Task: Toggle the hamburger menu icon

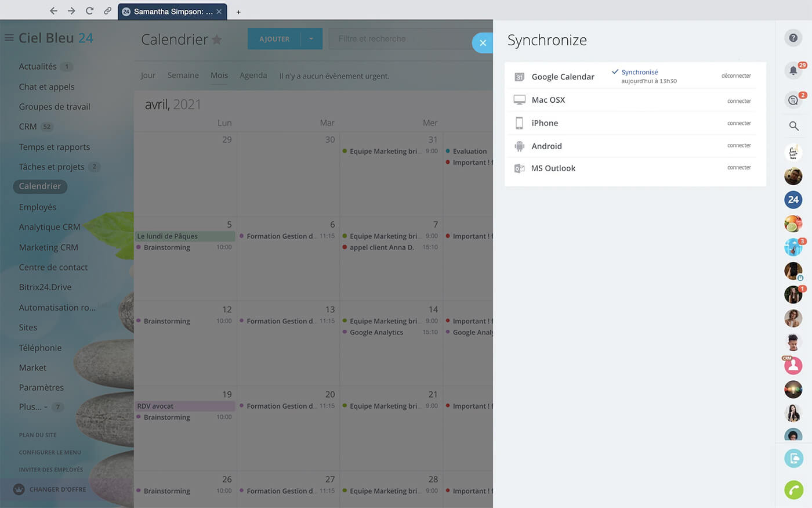Action: coord(9,38)
